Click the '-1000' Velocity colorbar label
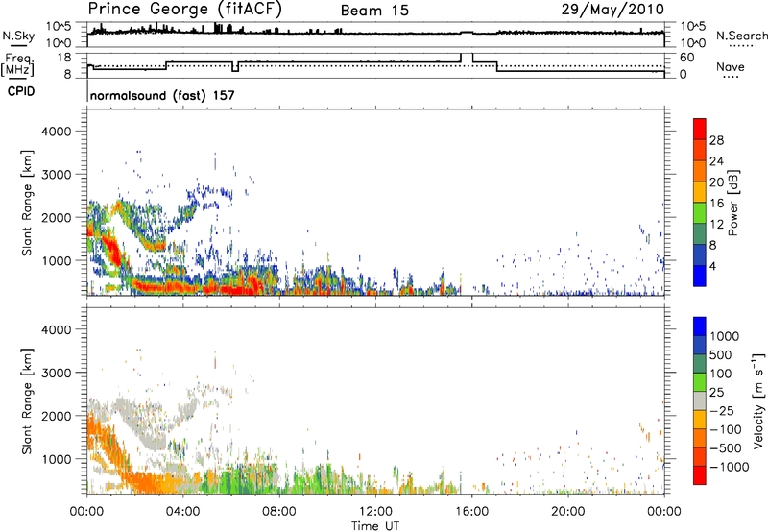 pyautogui.click(x=729, y=467)
